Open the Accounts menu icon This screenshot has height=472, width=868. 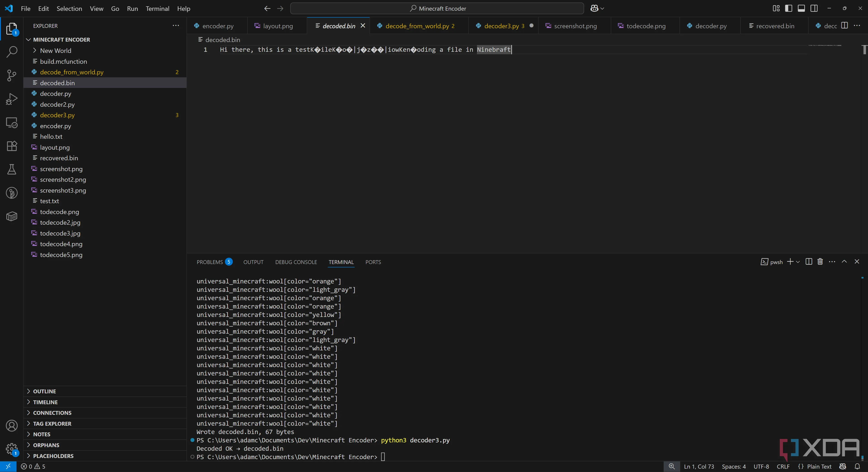coord(12,426)
